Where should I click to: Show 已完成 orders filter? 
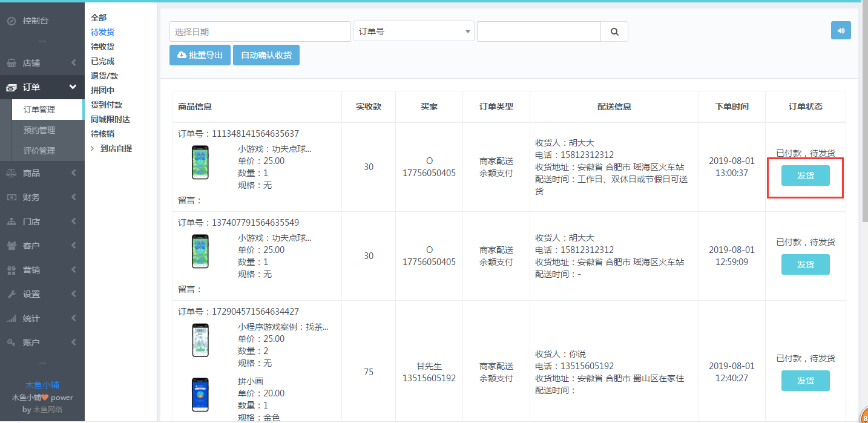102,61
